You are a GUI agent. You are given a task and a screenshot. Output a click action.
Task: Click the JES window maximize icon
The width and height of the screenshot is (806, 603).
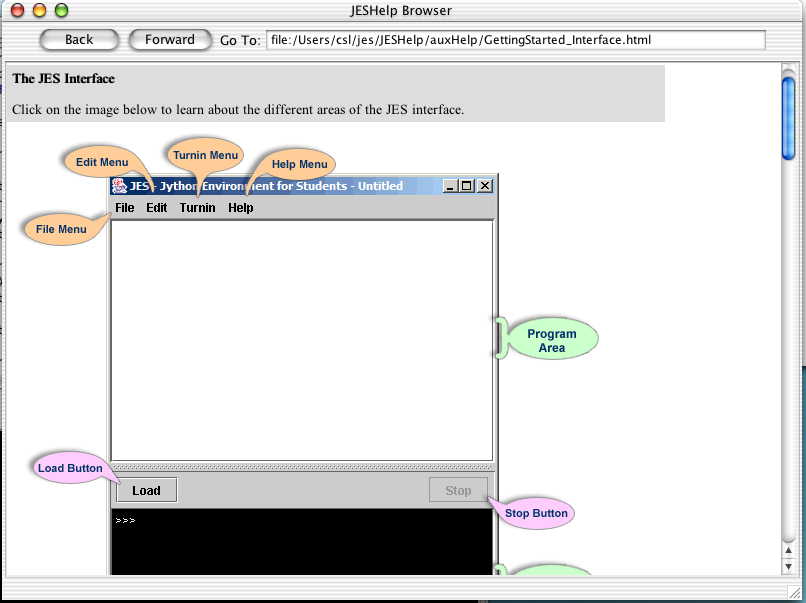(467, 186)
